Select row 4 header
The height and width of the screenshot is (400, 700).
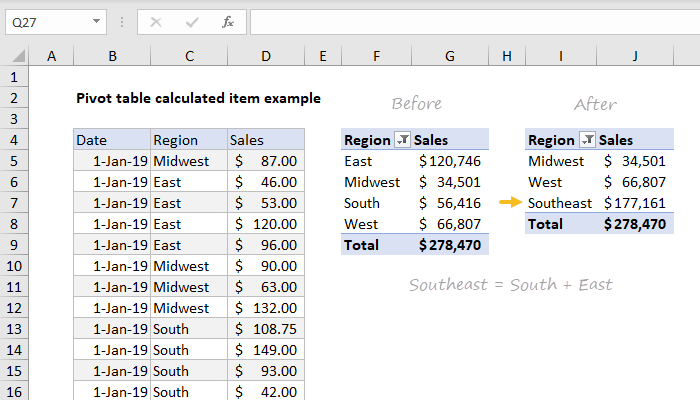click(14, 140)
